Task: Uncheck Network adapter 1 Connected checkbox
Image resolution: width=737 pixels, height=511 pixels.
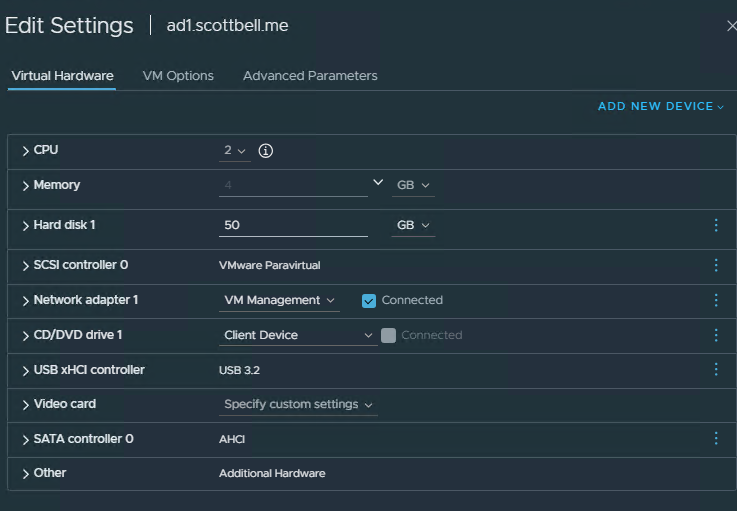Action: click(369, 300)
